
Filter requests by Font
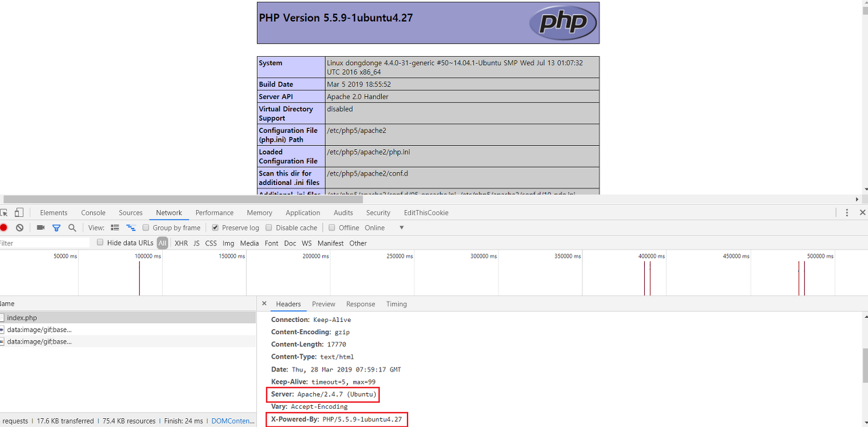[271, 243]
